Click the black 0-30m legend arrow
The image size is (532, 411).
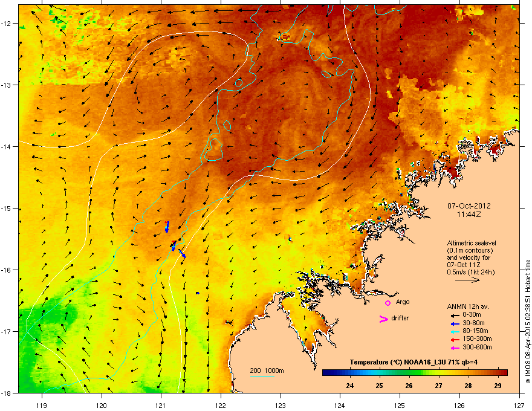pos(455,316)
